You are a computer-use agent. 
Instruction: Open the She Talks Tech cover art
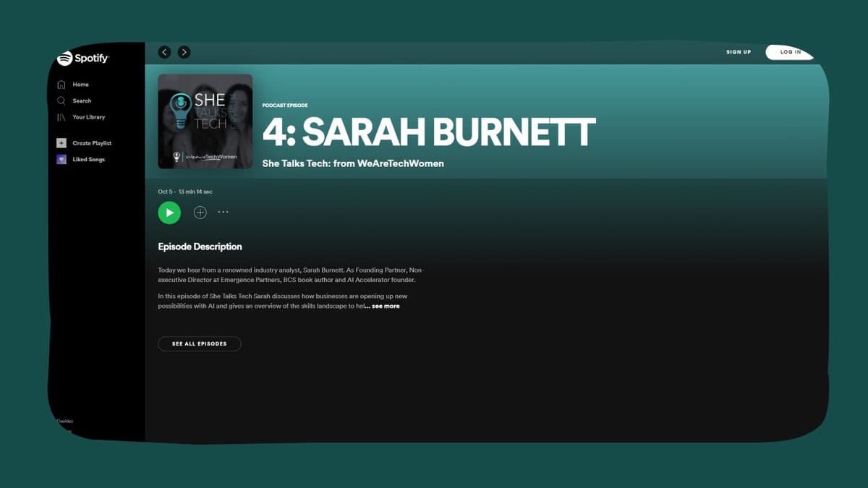pyautogui.click(x=205, y=121)
